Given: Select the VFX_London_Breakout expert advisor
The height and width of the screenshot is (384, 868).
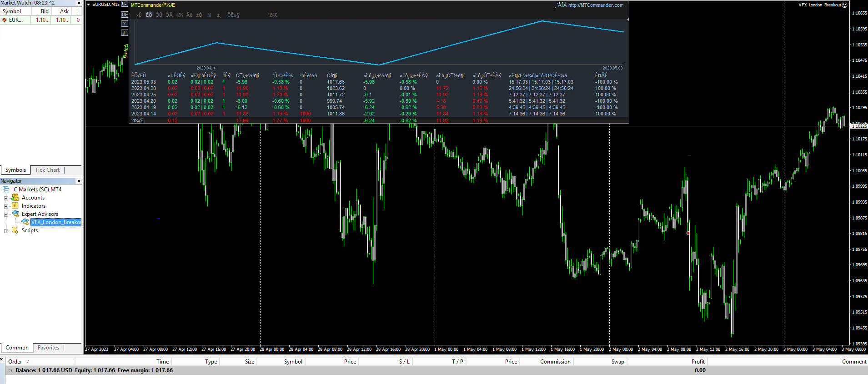Looking at the screenshot, I should (56, 222).
